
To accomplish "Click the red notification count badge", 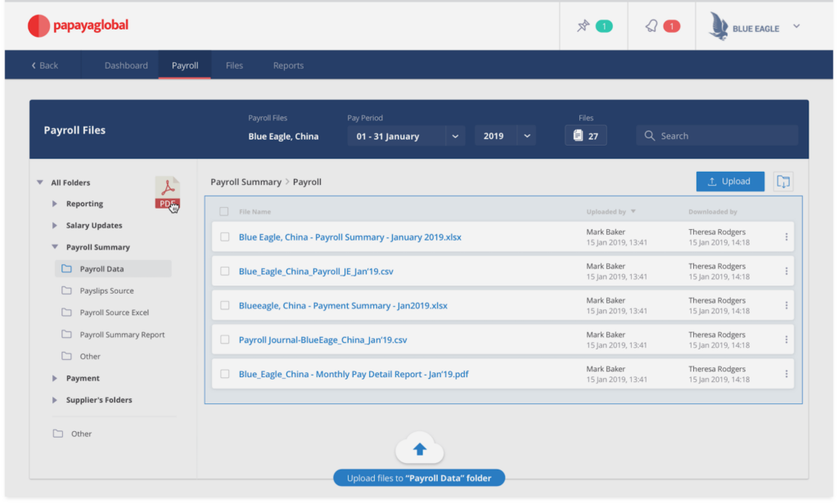I will point(671,25).
